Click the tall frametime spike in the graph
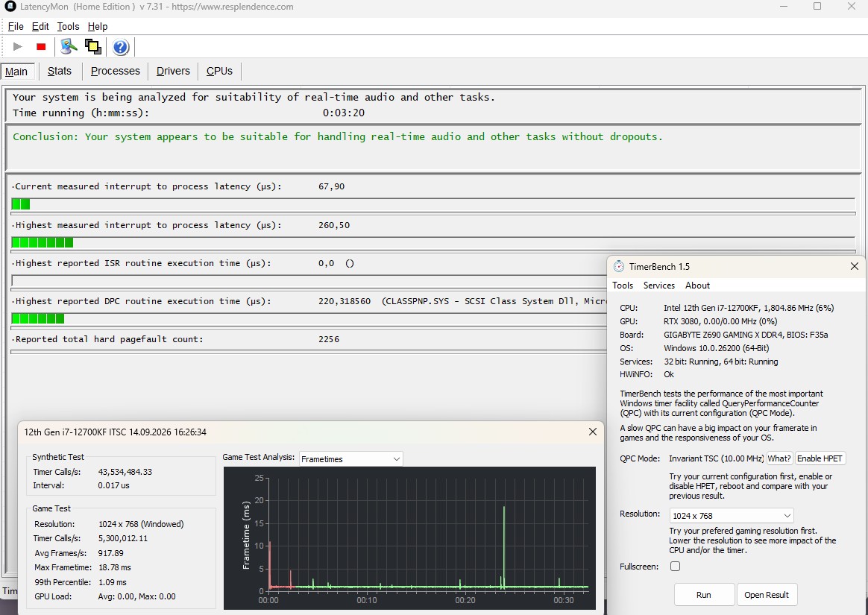This screenshot has width=868, height=615. 504,547
